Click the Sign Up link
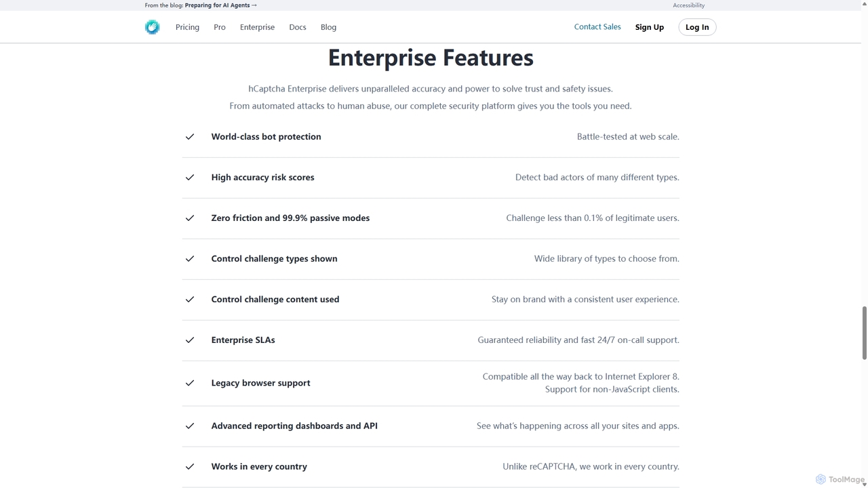 [x=650, y=27]
